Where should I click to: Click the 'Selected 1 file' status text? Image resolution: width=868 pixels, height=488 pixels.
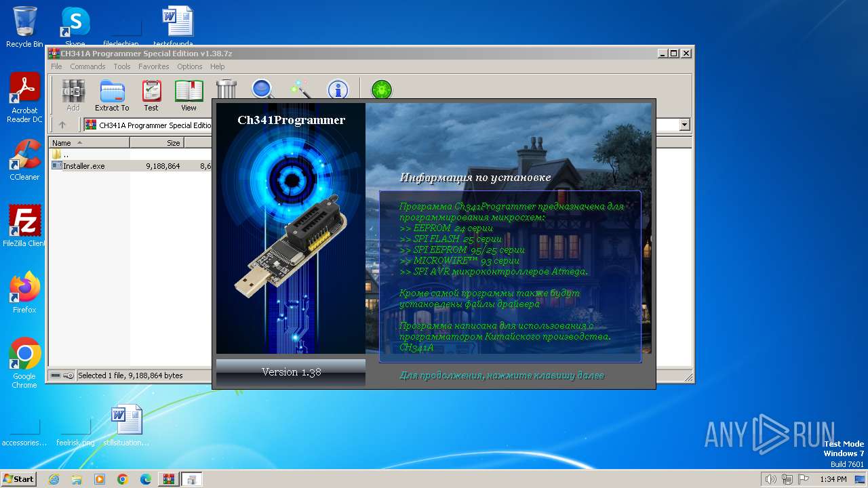(130, 375)
